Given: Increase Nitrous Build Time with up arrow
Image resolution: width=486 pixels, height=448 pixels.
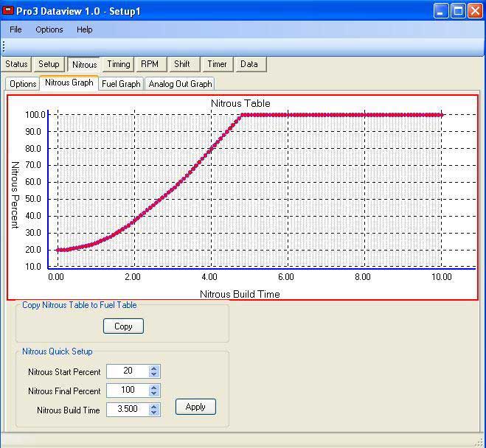Looking at the screenshot, I should click(x=154, y=407).
